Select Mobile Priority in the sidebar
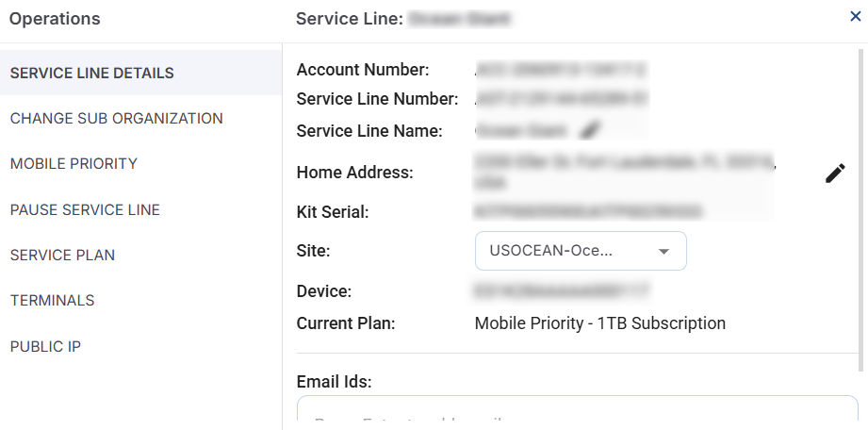 coord(74,164)
